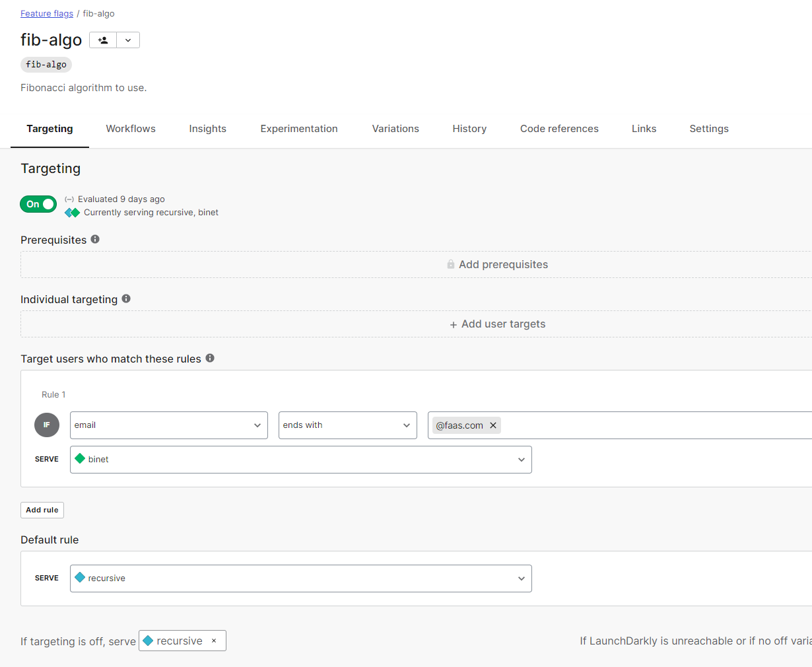Switch to the Targeting tab
The image size is (812, 667).
[50, 129]
